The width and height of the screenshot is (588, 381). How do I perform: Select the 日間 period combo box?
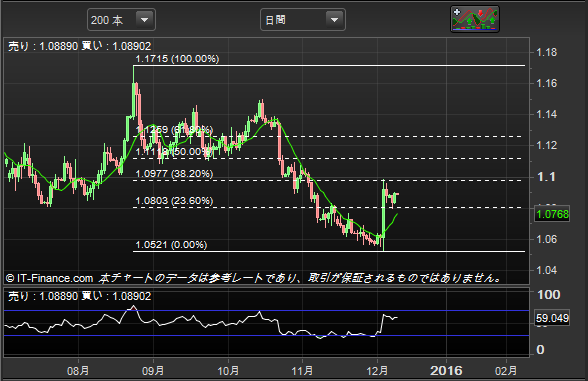(x=303, y=20)
